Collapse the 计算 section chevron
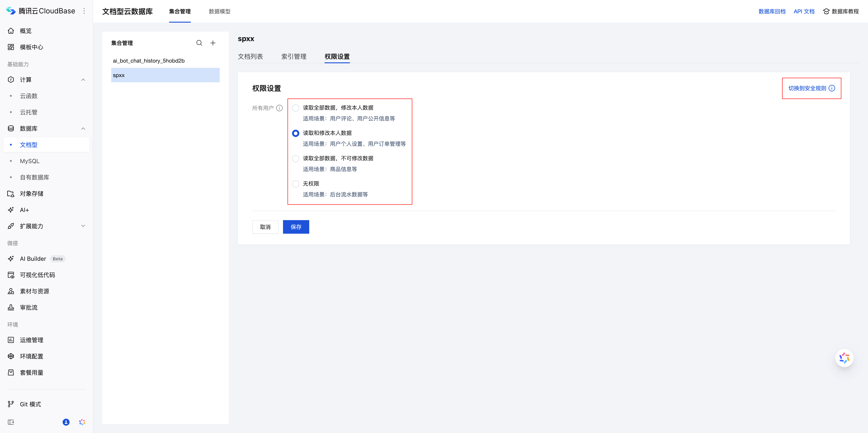The height and width of the screenshot is (433, 868). coord(83,80)
